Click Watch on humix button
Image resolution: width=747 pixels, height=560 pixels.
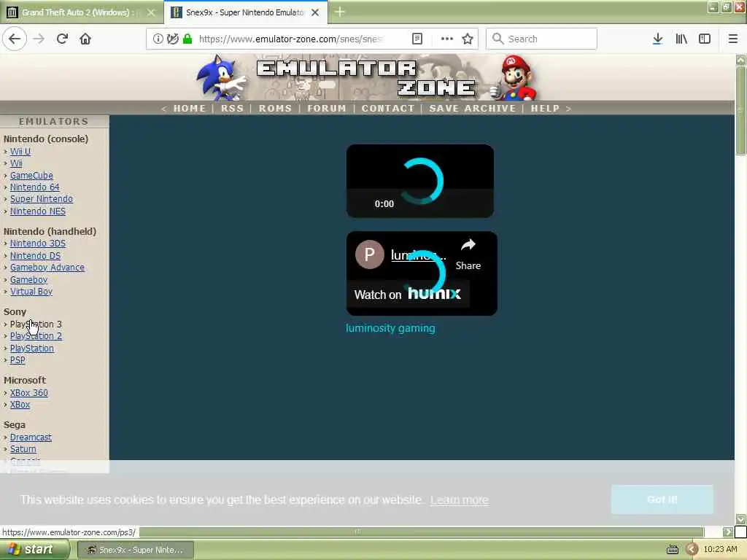pos(408,295)
